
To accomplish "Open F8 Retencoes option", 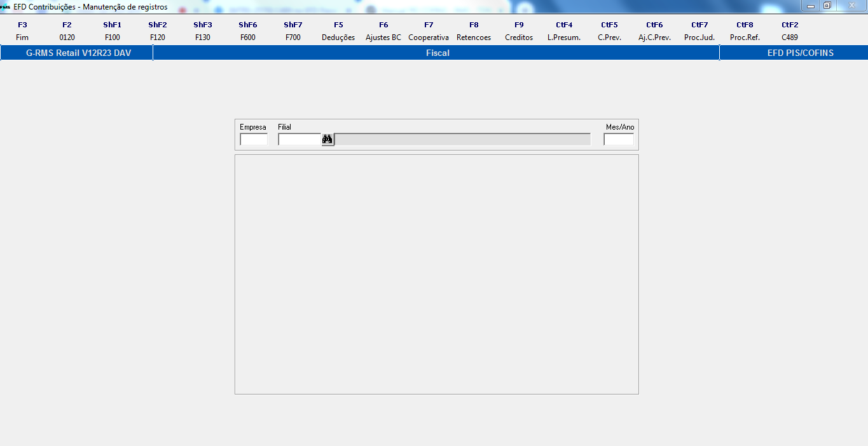I will click(474, 31).
